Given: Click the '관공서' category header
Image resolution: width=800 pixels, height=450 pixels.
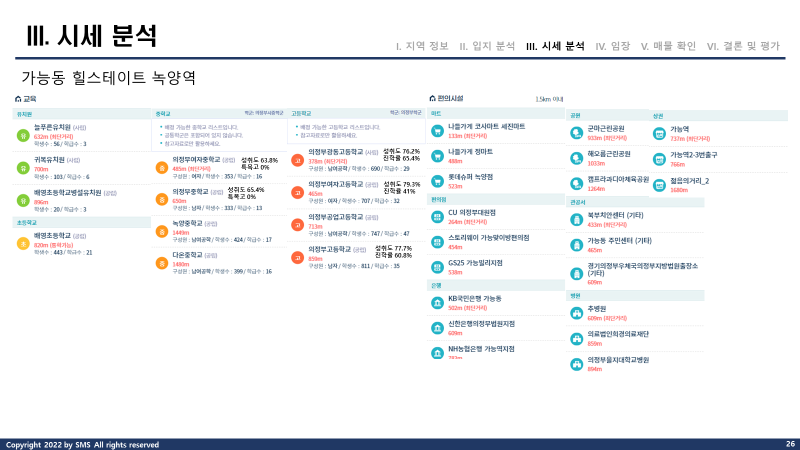Looking at the screenshot, I should (x=635, y=203).
